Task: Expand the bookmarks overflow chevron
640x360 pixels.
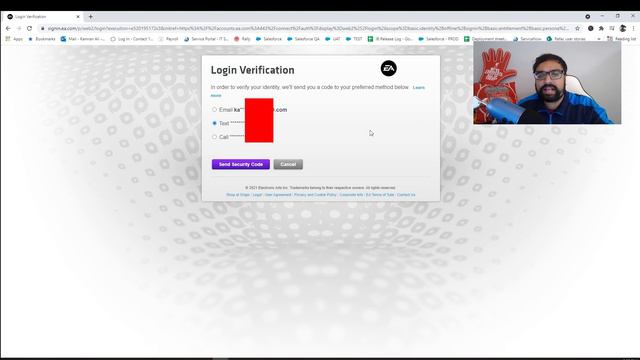Action: pyautogui.click(x=599, y=39)
